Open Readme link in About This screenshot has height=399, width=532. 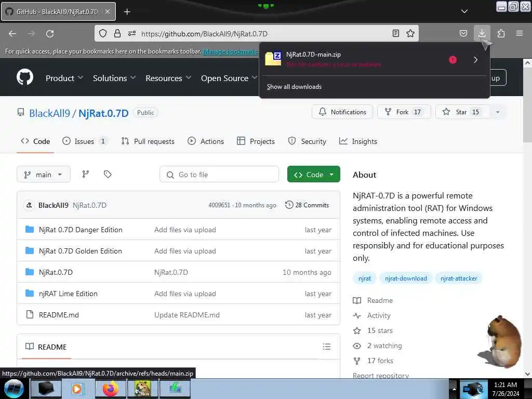(373, 301)
